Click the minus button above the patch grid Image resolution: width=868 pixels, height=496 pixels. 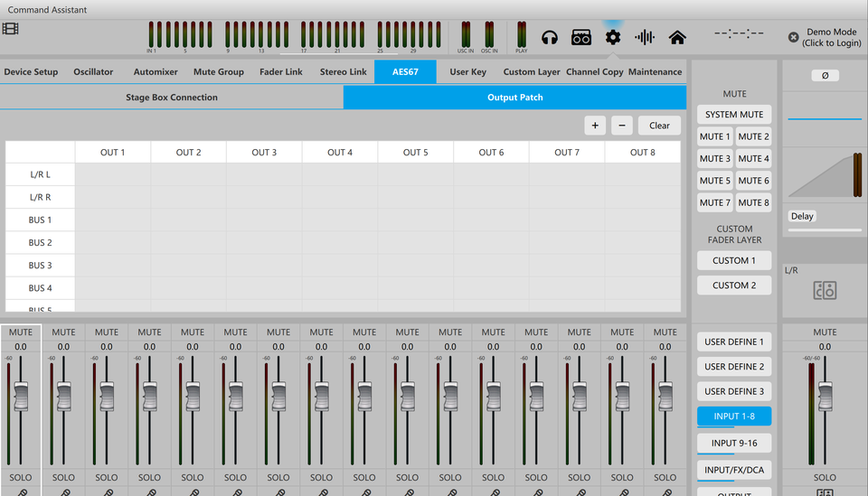pos(621,126)
